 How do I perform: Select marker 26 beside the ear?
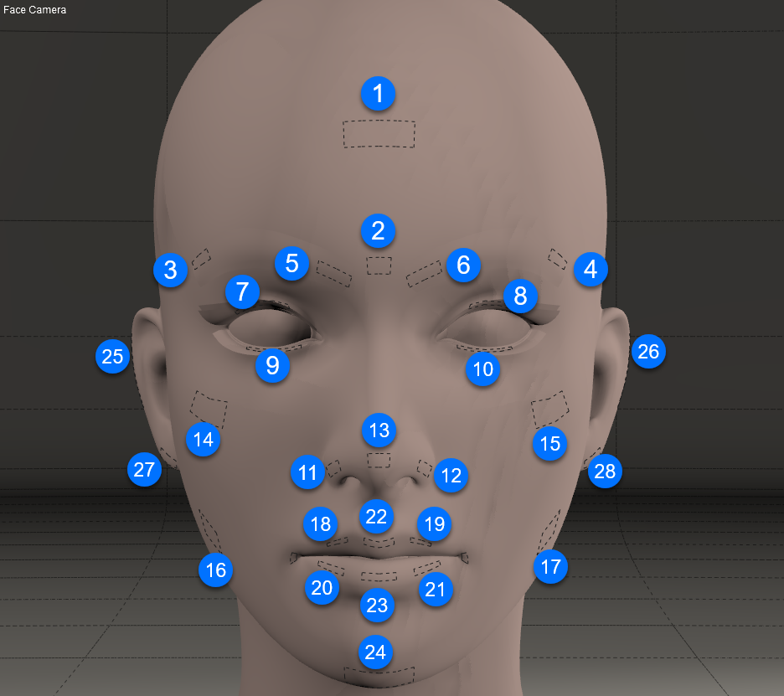point(648,352)
